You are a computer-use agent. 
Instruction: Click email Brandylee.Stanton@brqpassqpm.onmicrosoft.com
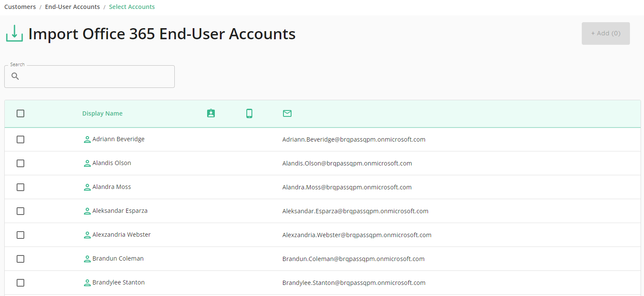tap(354, 283)
